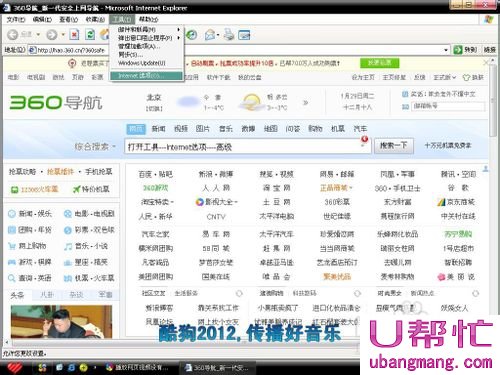Click the 网上购物 shopping cart icon

[x=12, y=246]
